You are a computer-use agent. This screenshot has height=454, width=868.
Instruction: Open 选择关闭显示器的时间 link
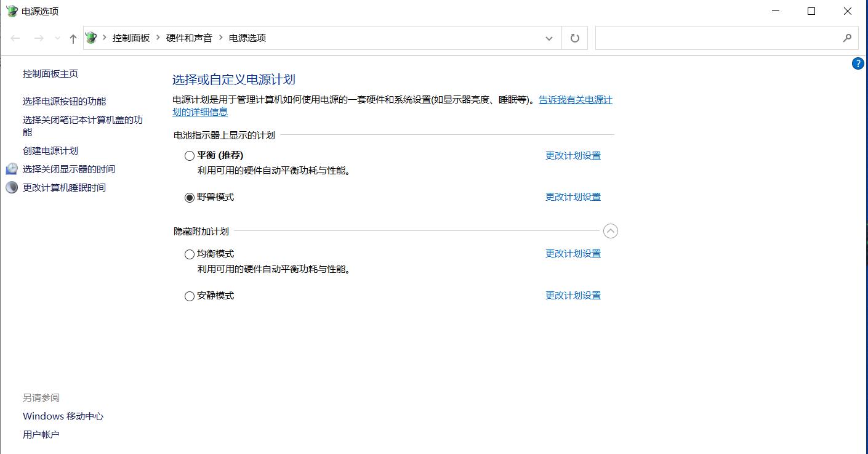pos(69,169)
